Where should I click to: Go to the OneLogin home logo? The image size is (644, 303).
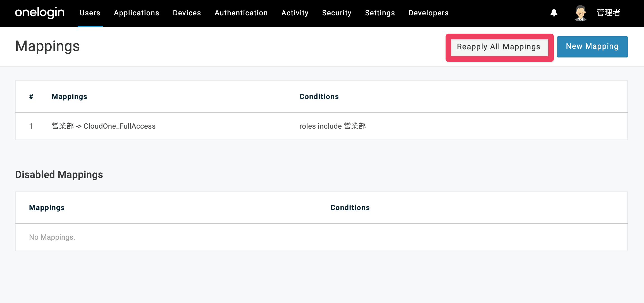(40, 13)
